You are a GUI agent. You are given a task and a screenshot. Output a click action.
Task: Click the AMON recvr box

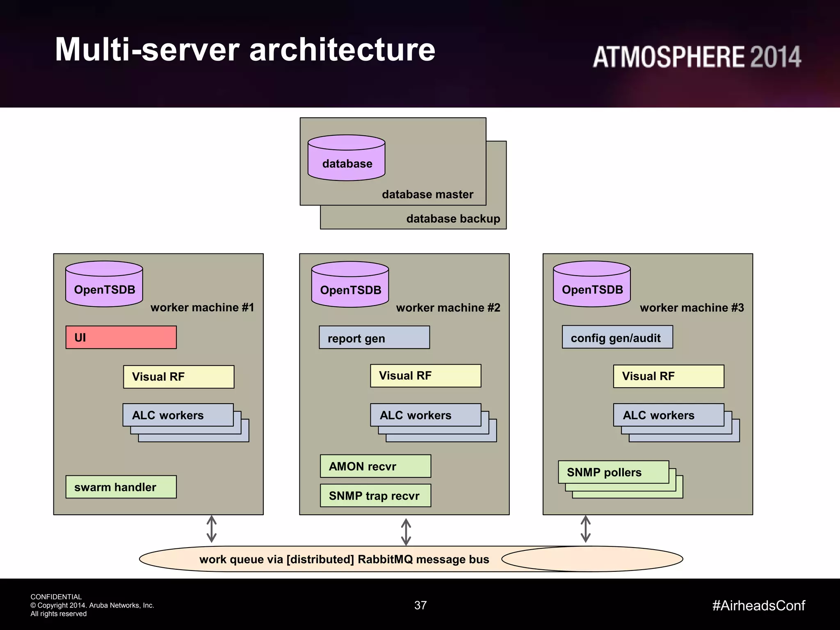click(x=375, y=466)
